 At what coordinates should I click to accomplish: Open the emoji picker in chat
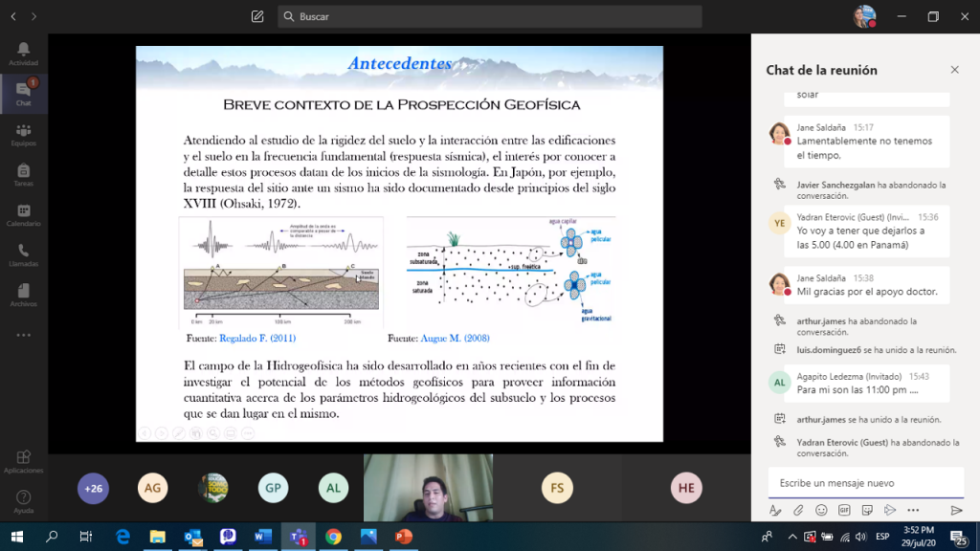coord(821,511)
